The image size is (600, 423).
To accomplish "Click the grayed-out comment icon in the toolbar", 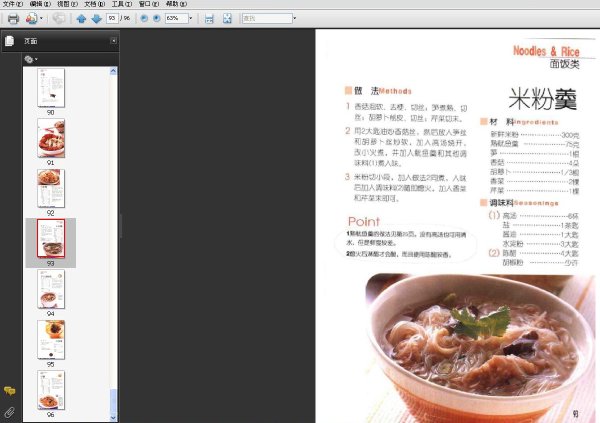I will [x=59, y=18].
